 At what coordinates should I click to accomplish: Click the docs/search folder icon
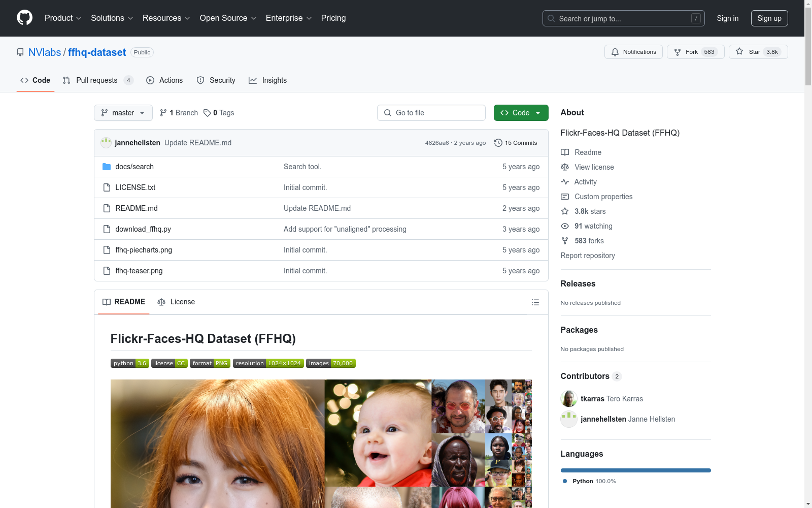(x=107, y=167)
